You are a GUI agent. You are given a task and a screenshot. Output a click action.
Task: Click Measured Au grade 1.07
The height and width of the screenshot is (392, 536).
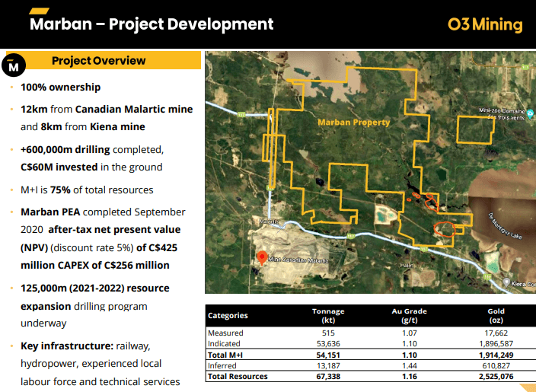pyautogui.click(x=409, y=333)
